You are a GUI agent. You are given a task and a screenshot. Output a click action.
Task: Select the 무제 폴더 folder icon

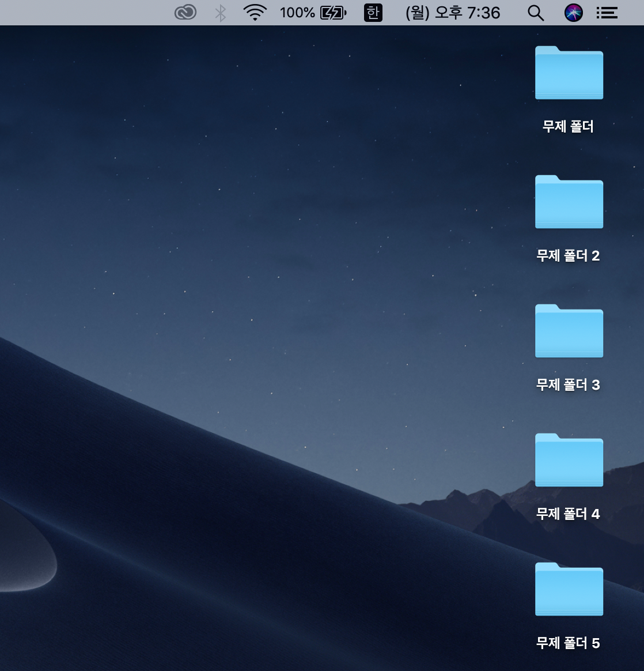(569, 72)
